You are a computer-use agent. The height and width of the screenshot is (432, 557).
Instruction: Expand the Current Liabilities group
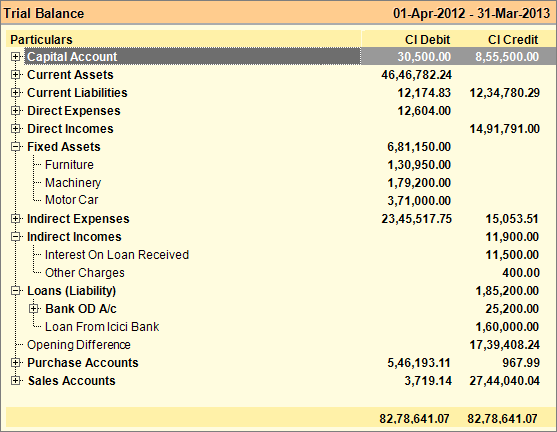15,93
